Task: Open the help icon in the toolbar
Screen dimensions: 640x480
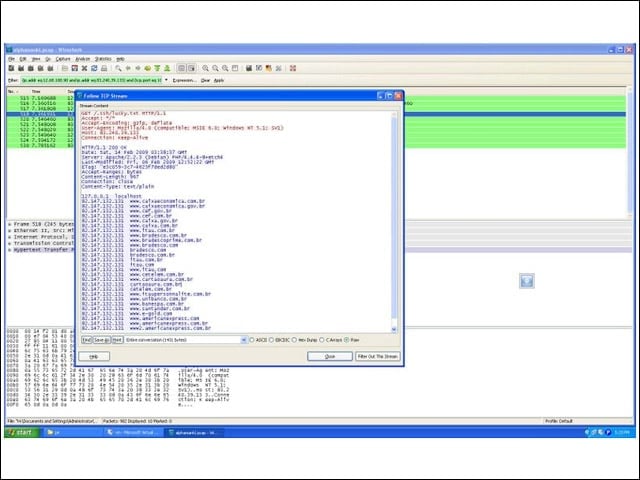Action: pyautogui.click(x=293, y=68)
